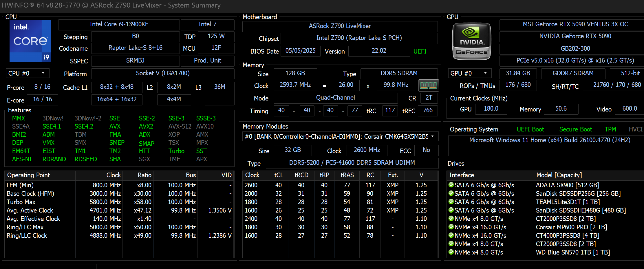Click the module size 32 GB field
This screenshot has height=269, width=644.
tap(293, 150)
